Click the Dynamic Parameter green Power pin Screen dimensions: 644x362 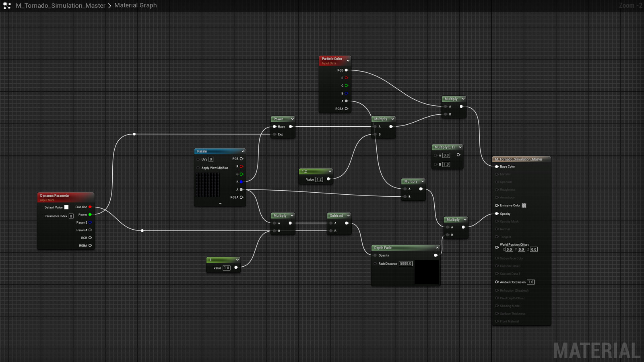pos(90,215)
